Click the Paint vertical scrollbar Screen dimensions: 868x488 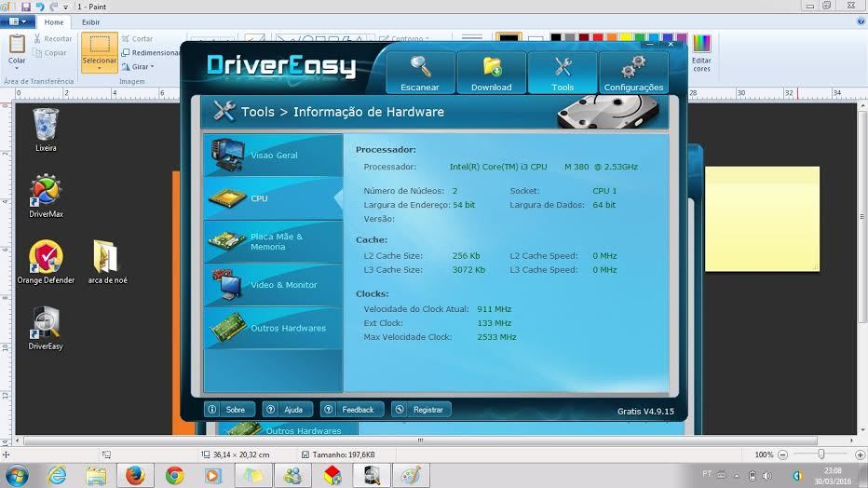862,216
